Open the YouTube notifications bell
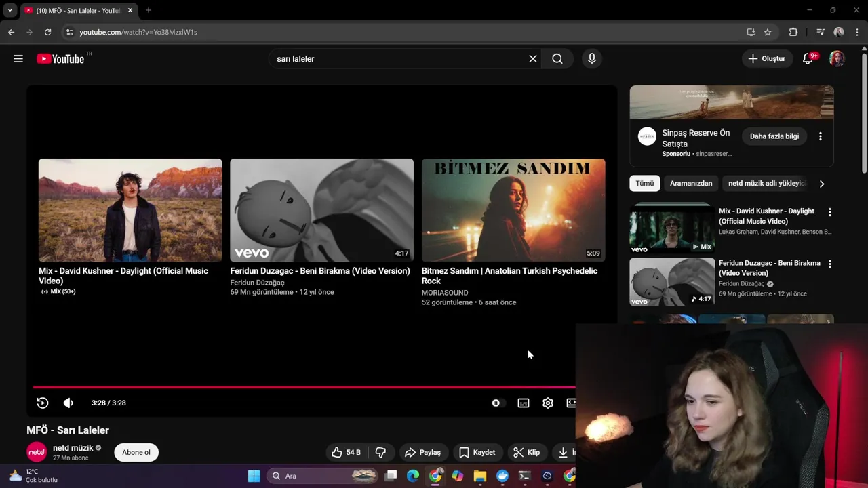The width and height of the screenshot is (868, 488). point(808,59)
